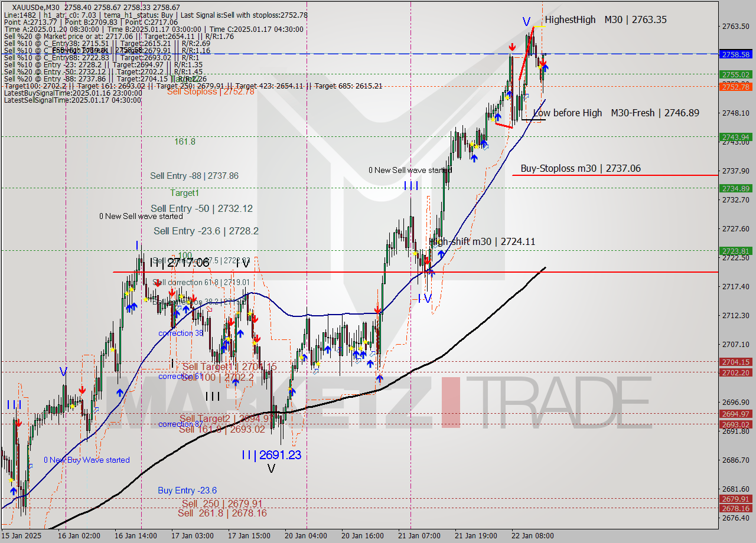
Task: Select 'New Sell wave started' text near 16 Jan
Action: pos(141,216)
